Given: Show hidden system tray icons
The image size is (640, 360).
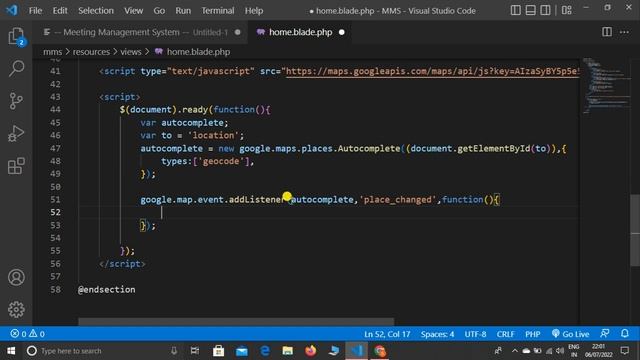Looking at the screenshot, I should tap(514, 351).
